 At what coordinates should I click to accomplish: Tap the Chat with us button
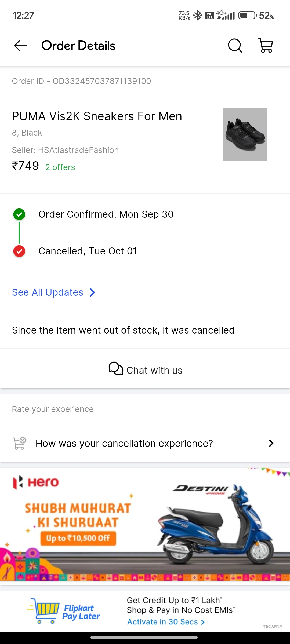click(x=145, y=370)
